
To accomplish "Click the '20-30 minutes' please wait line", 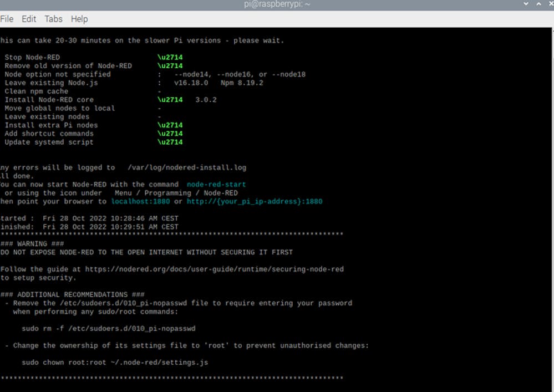I will pyautogui.click(x=142, y=40).
